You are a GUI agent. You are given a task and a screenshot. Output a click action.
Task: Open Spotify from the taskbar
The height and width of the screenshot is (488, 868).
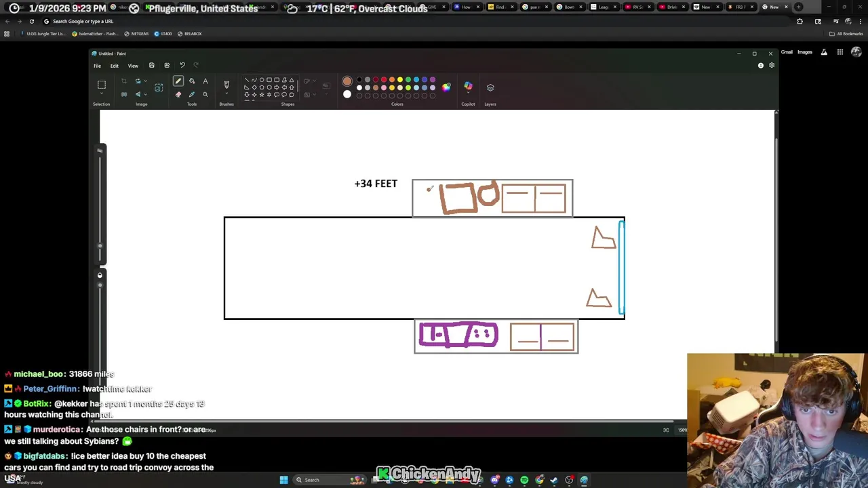pyautogui.click(x=524, y=480)
